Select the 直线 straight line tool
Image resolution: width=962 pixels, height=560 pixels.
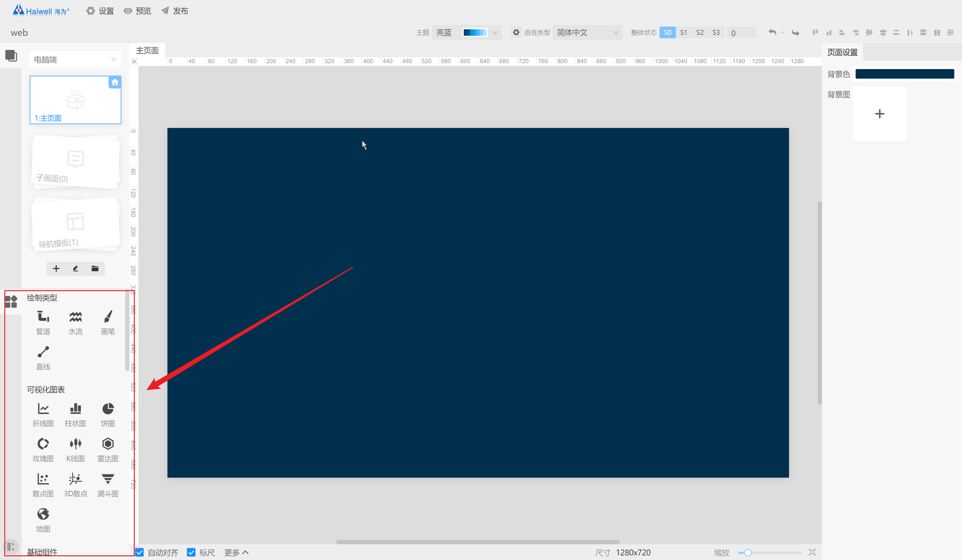click(x=43, y=358)
